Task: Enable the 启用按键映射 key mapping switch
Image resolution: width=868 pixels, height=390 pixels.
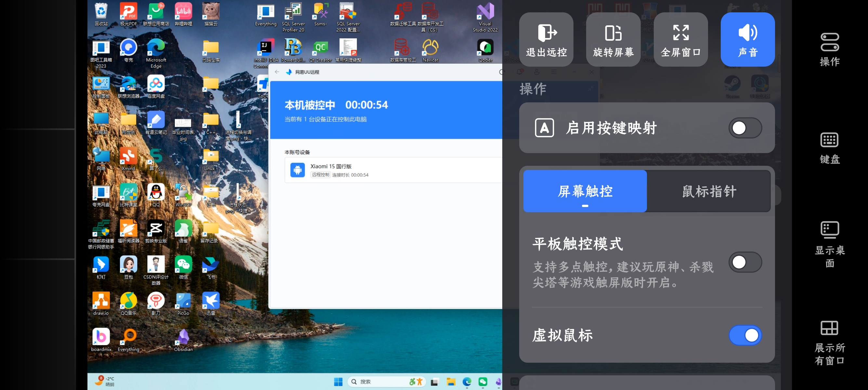Action: pos(745,128)
